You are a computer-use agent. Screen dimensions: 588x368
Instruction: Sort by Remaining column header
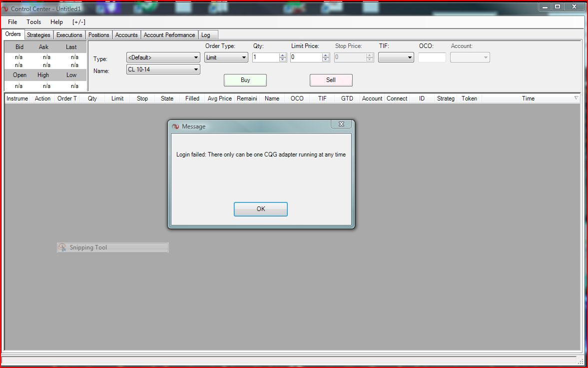(x=247, y=98)
